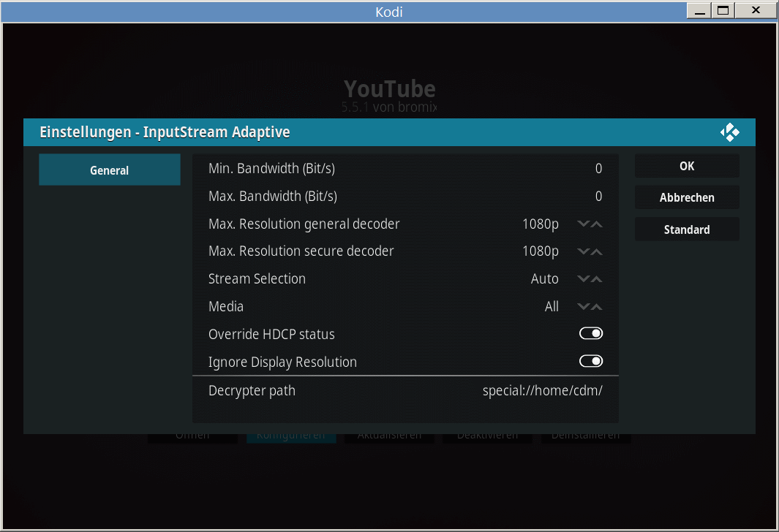
Task: Minimize the Kodi window
Action: pos(699,10)
